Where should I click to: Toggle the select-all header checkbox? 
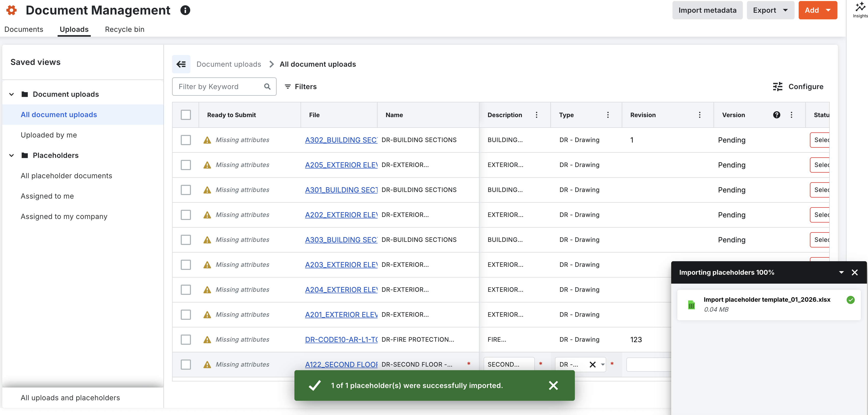186,115
